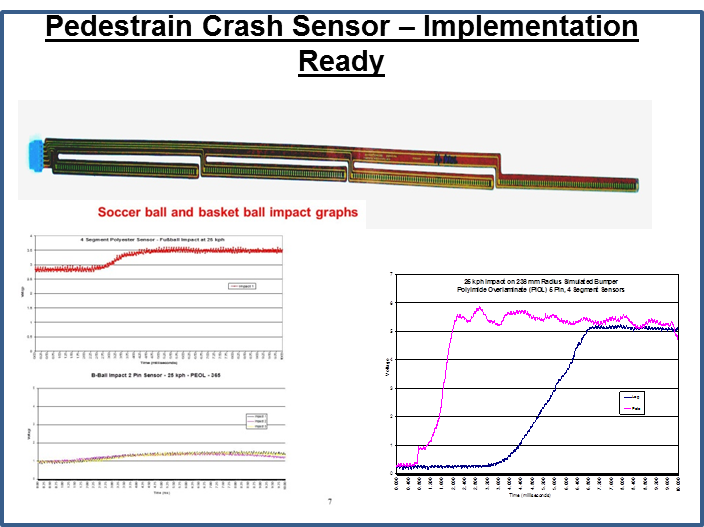
Task: Select the 'Soccer ball and basket ball impact graphs' heading
Action: point(226,212)
